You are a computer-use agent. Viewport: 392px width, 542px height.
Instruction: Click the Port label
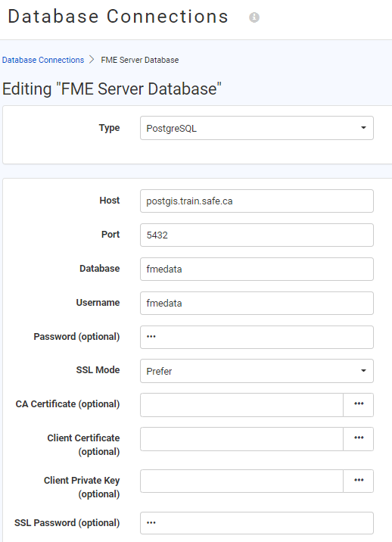110,235
